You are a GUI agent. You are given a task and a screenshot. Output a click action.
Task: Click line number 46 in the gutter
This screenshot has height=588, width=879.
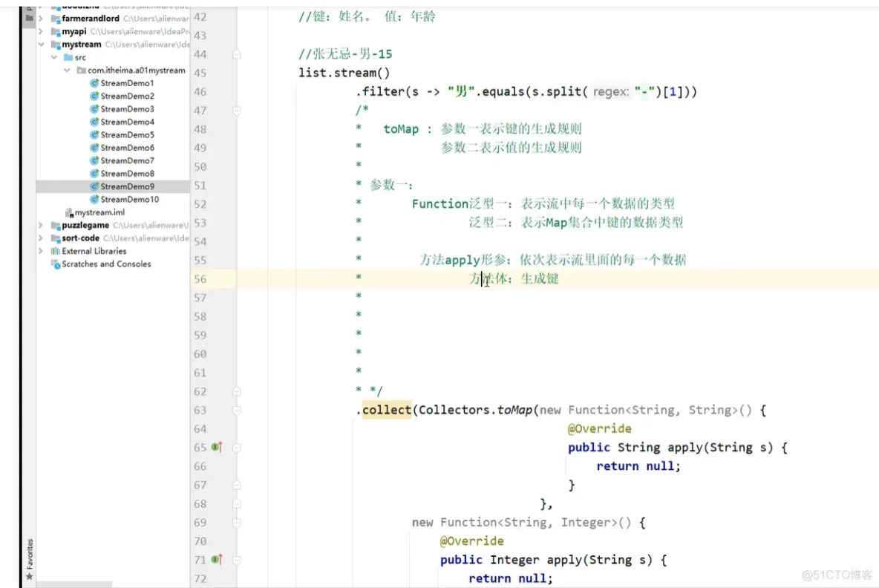200,91
